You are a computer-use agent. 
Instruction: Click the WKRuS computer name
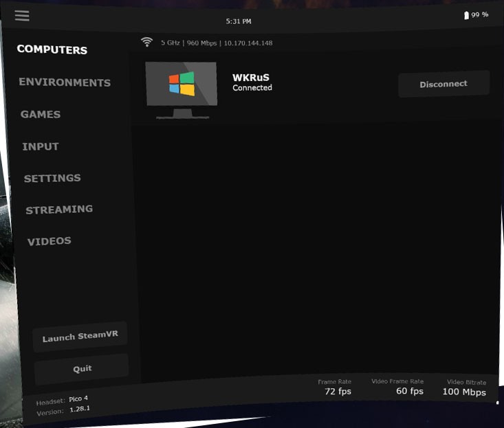pos(251,78)
